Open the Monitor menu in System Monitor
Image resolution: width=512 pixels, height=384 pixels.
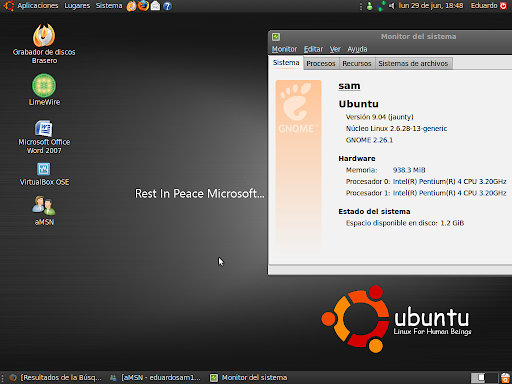[284, 49]
